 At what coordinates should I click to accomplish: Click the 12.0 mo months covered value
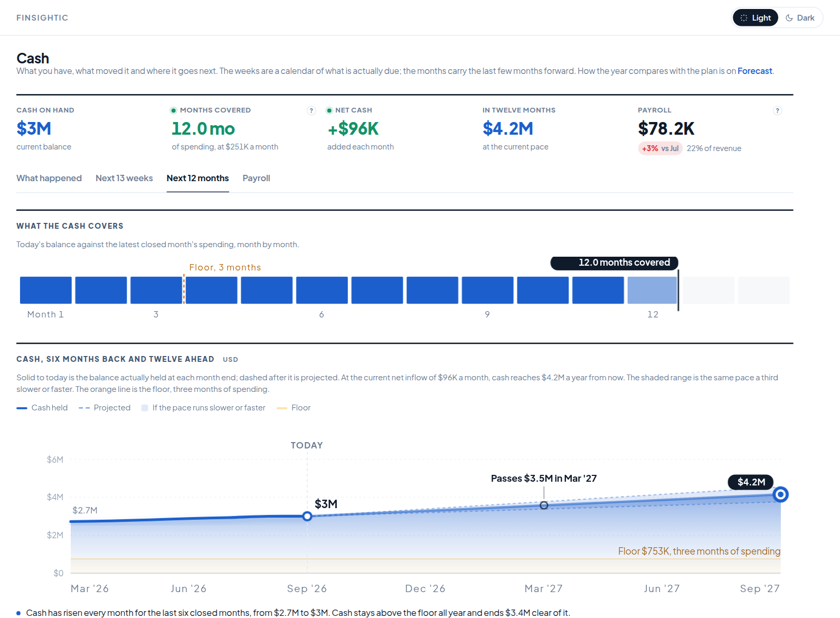point(203,128)
